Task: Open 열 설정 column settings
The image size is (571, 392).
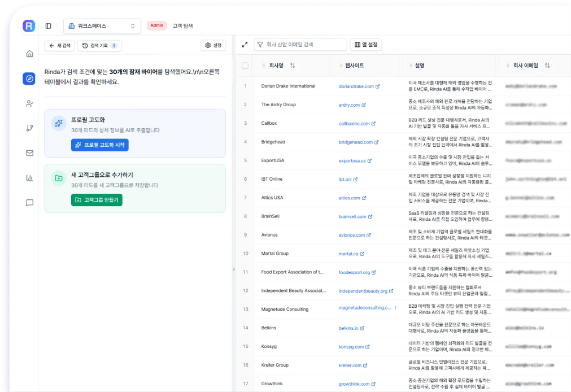Action: tap(366, 45)
